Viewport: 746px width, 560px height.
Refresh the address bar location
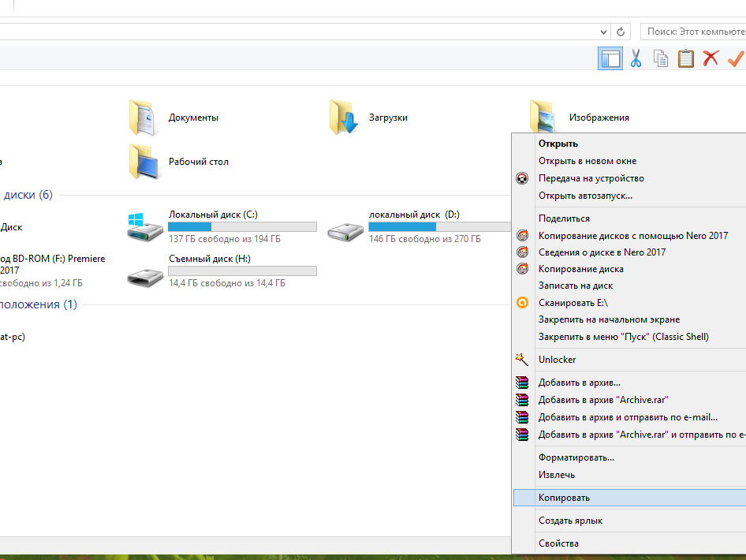[621, 32]
